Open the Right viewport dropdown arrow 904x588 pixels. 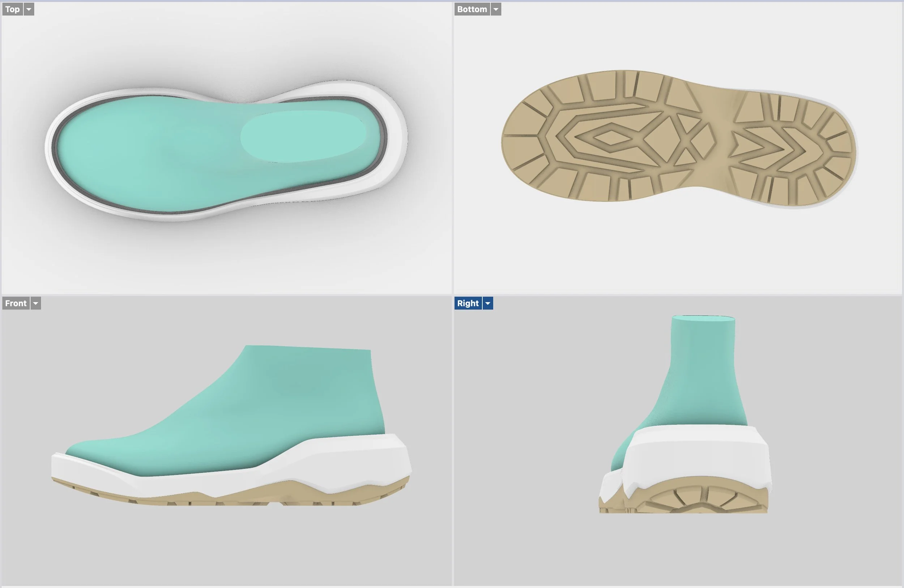coord(488,303)
